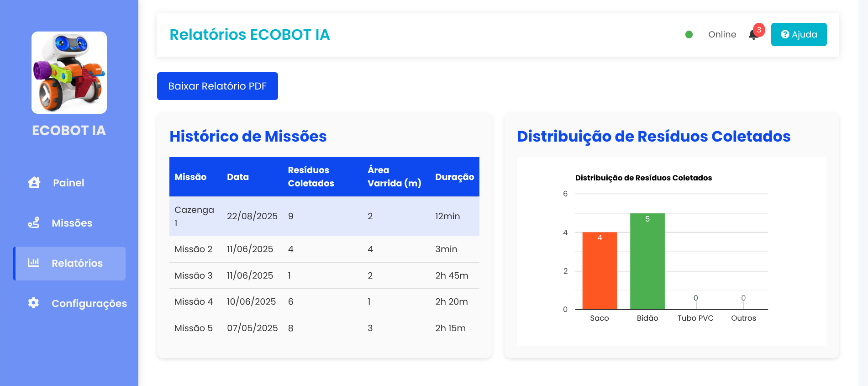Click the Missões route icon
868x386 pixels.
[34, 223]
